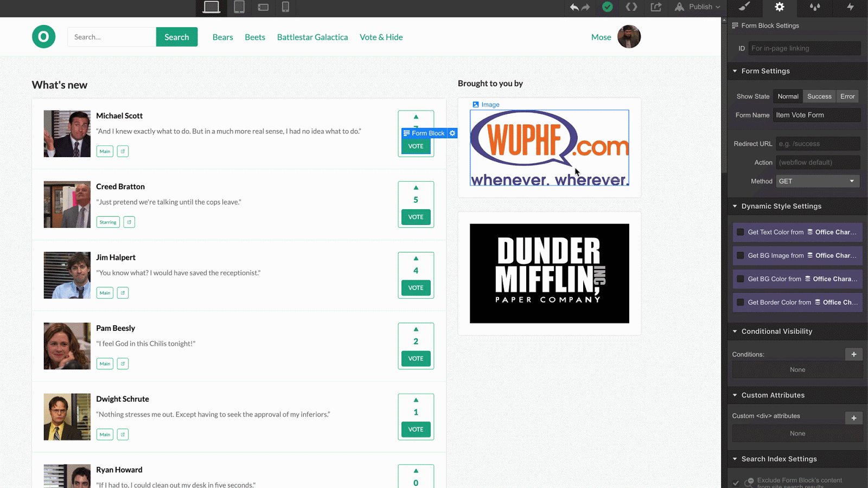Switch to mobile landscape viewport icon
The width and height of the screenshot is (868, 488).
[263, 8]
